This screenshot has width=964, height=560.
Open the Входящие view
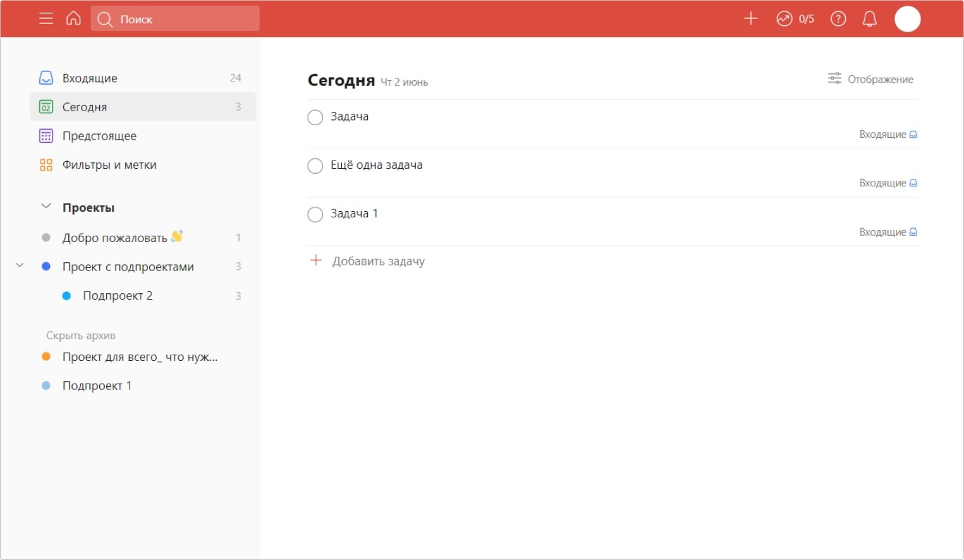[143, 78]
